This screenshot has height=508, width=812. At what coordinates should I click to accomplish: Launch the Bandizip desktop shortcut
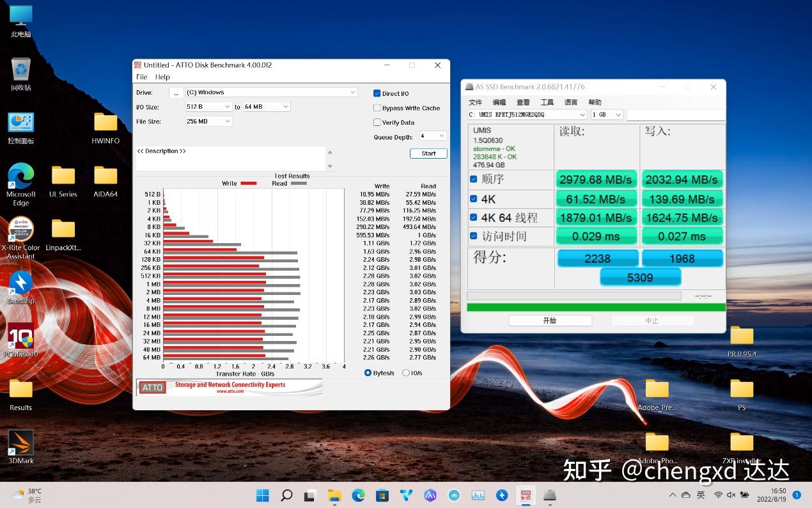[x=21, y=287]
